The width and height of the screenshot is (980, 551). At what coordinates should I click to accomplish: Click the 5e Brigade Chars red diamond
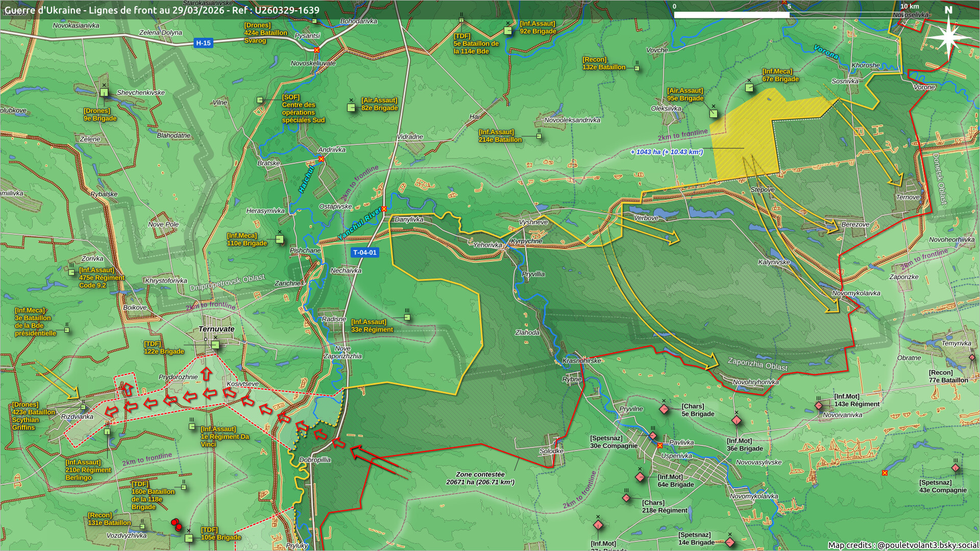tap(664, 409)
